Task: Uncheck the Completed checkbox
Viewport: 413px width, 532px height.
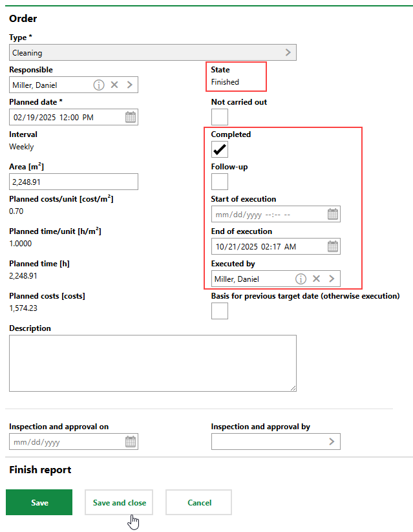Action: coord(220,149)
